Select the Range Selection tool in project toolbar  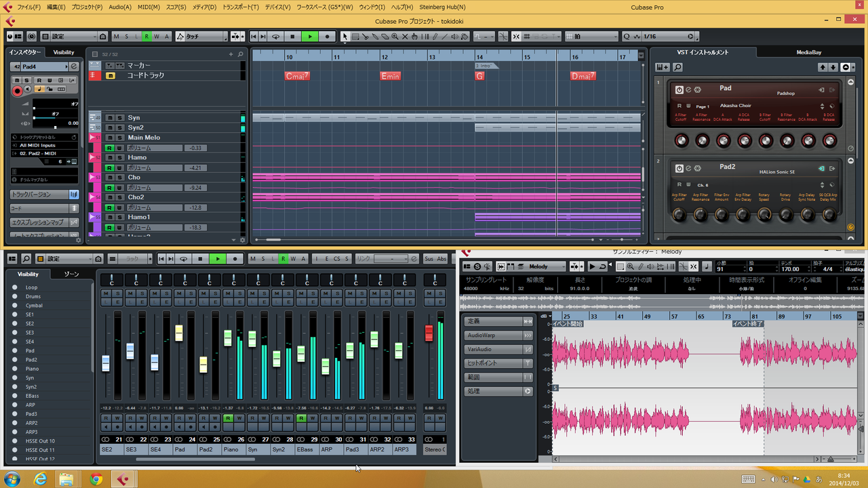click(x=355, y=37)
